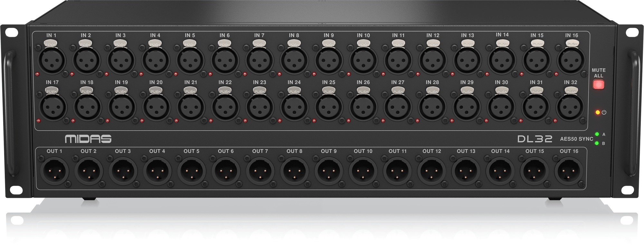Click the IN 8 XLR input socket
644x250 pixels.
click(294, 60)
